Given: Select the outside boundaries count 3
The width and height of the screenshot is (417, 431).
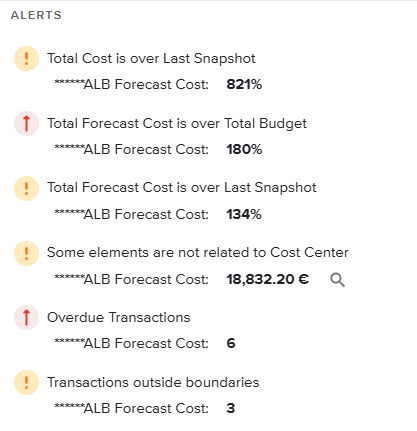Looking at the screenshot, I should point(231,408).
